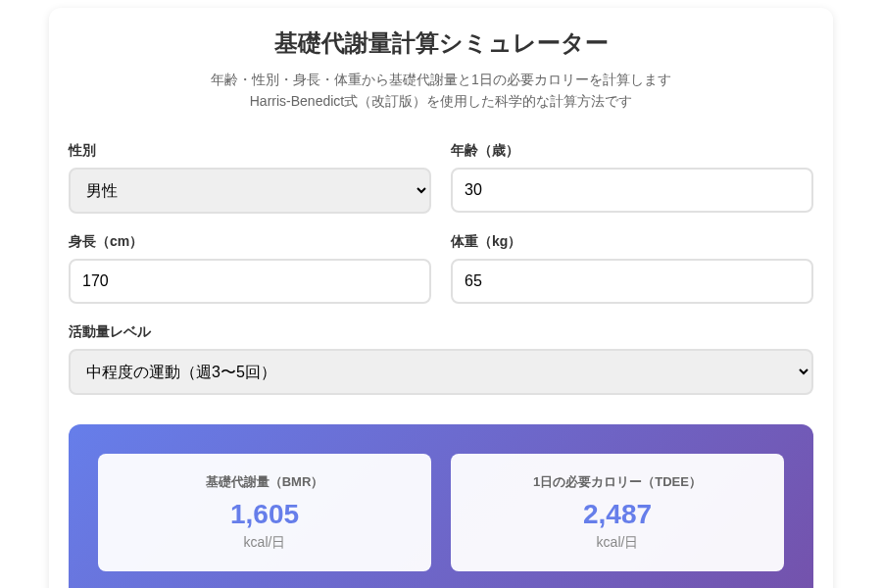Focus the 身長 input field showing 170
Viewport: 882px width, 588px height.
(249, 281)
